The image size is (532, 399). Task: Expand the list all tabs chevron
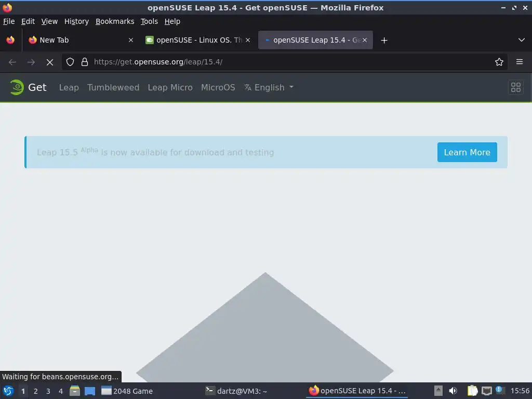522,40
